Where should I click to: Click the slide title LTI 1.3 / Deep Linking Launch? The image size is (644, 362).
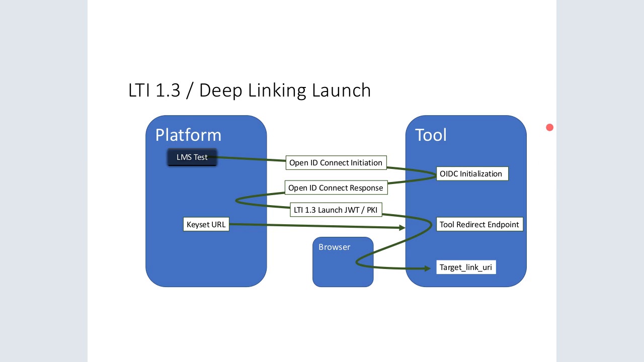coord(250,90)
